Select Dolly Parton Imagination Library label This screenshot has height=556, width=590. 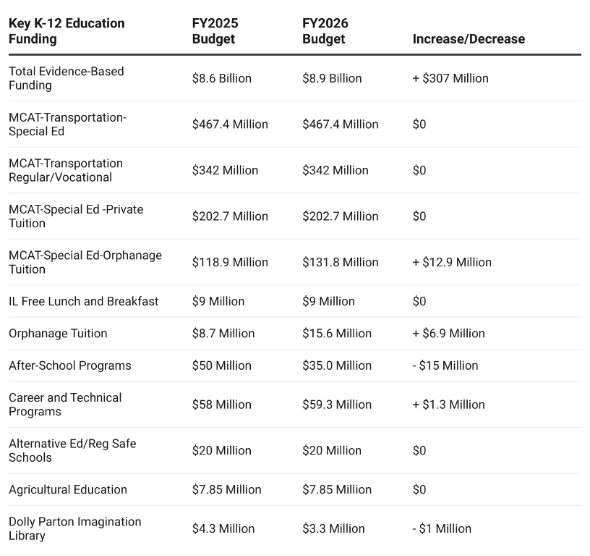tap(75, 529)
